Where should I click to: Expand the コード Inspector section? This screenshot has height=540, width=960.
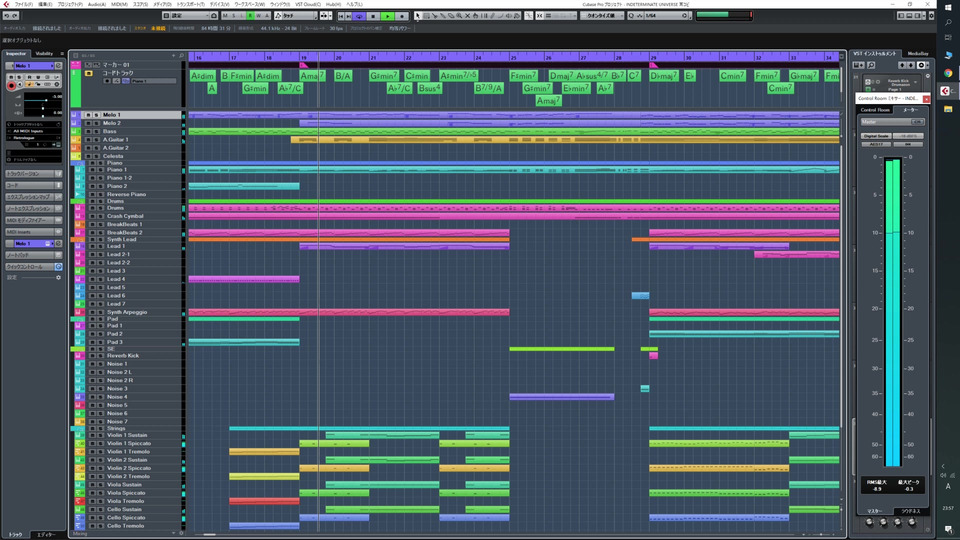[33, 186]
